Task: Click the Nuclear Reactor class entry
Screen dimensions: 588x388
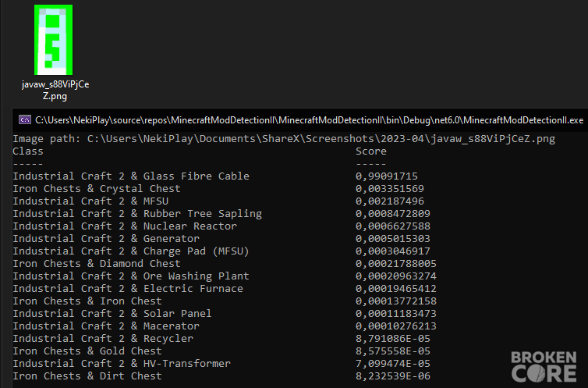Action: (x=125, y=226)
